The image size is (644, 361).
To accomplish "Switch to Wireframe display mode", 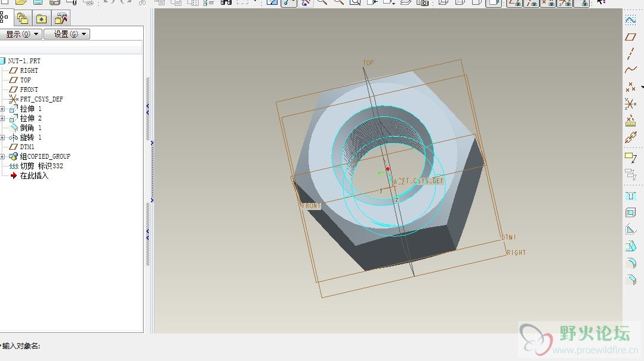I will (443, 2).
